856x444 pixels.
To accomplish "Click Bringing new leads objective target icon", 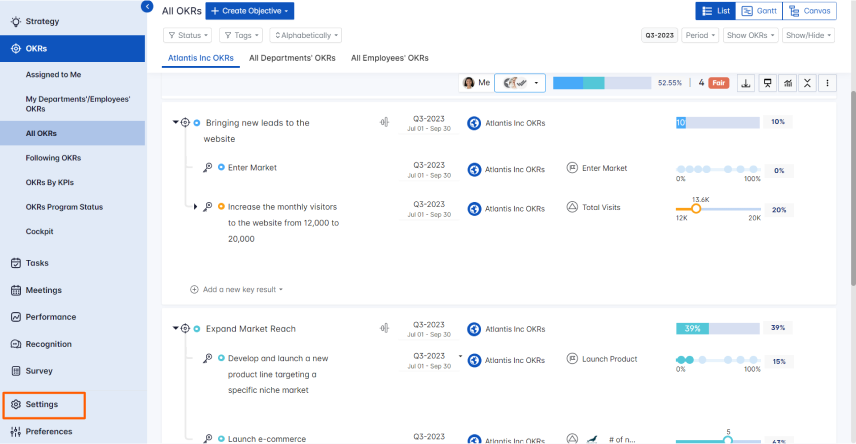I will pos(185,122).
